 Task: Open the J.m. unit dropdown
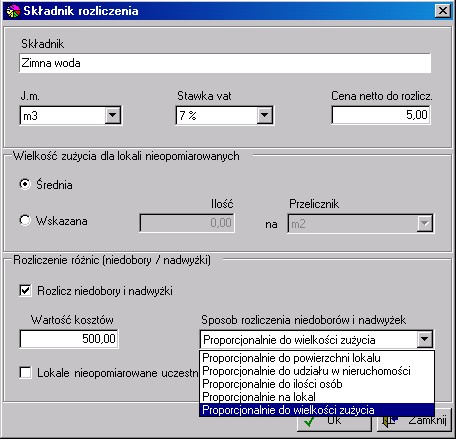coord(113,115)
